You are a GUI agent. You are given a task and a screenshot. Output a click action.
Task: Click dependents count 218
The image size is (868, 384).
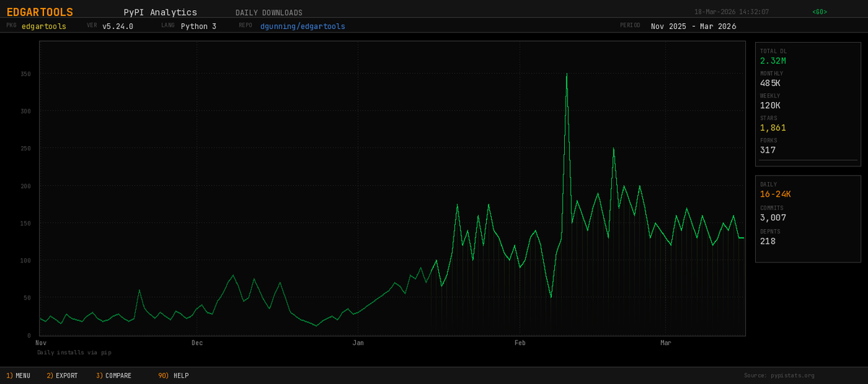point(767,242)
